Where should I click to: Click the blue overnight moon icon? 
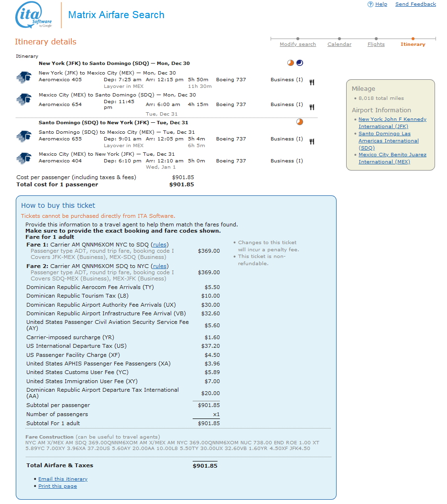coord(300,63)
